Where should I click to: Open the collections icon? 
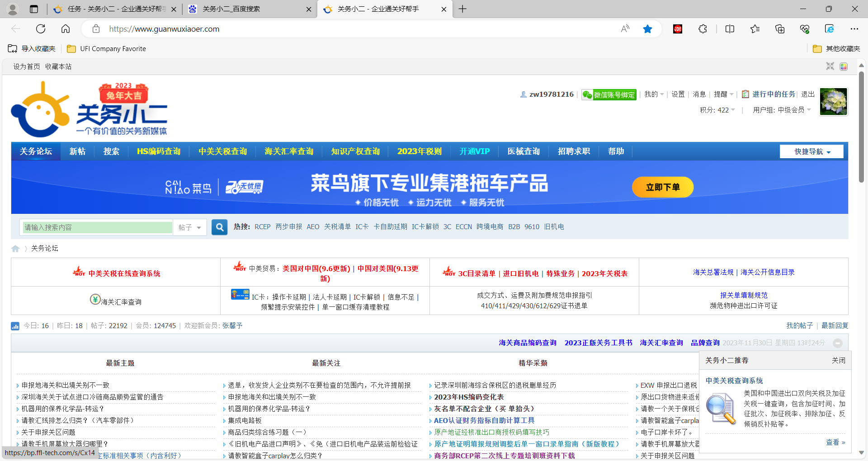tap(779, 29)
